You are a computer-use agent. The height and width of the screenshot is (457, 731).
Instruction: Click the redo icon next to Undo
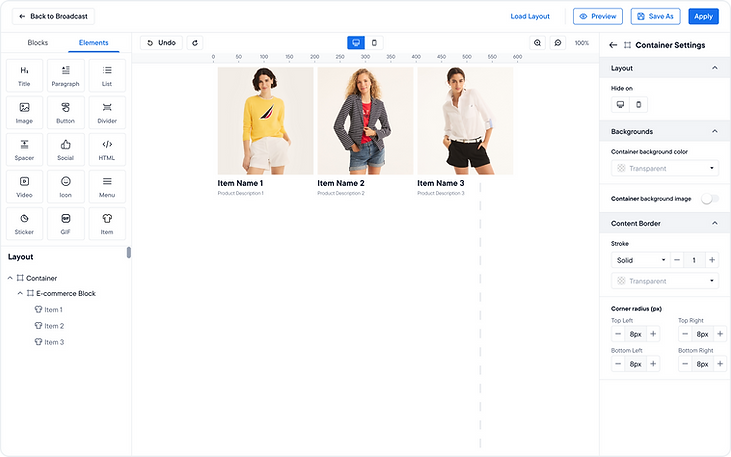coord(195,43)
